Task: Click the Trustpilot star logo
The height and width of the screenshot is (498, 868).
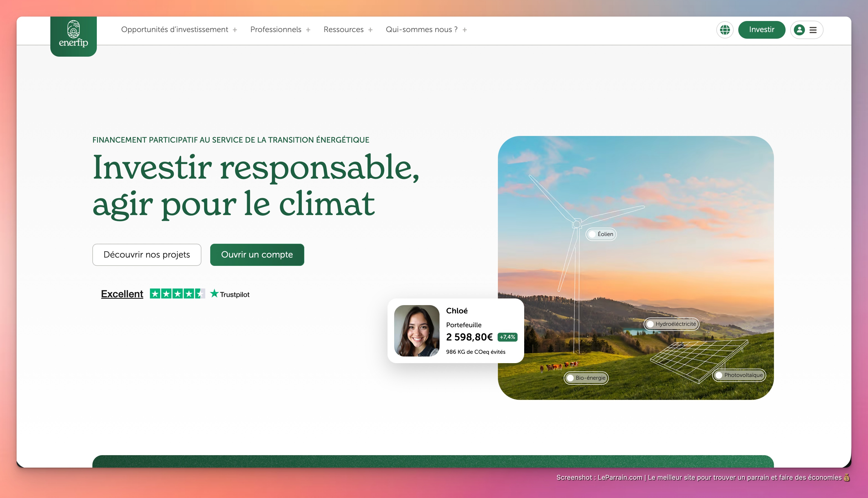Action: [x=214, y=293]
